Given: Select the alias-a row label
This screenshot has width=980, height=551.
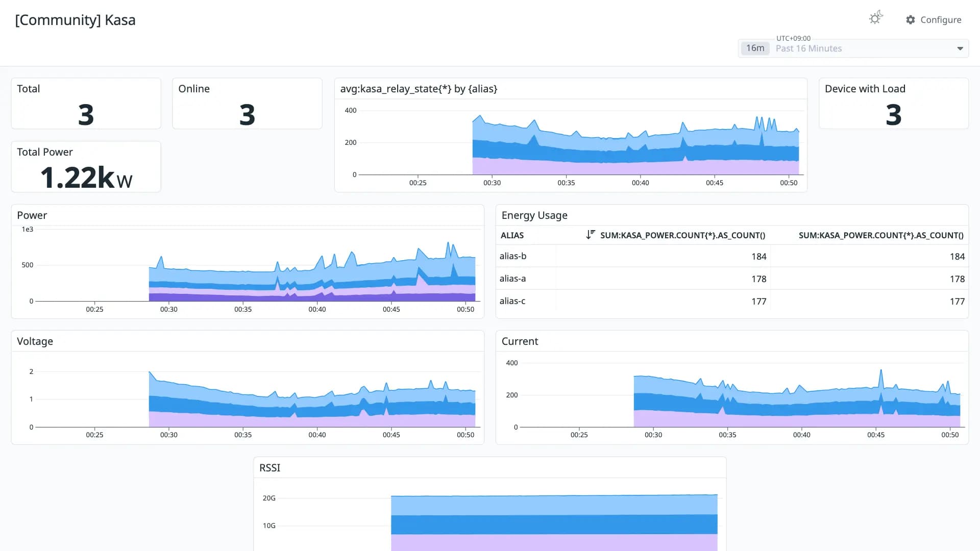Looking at the screenshot, I should coord(512,279).
